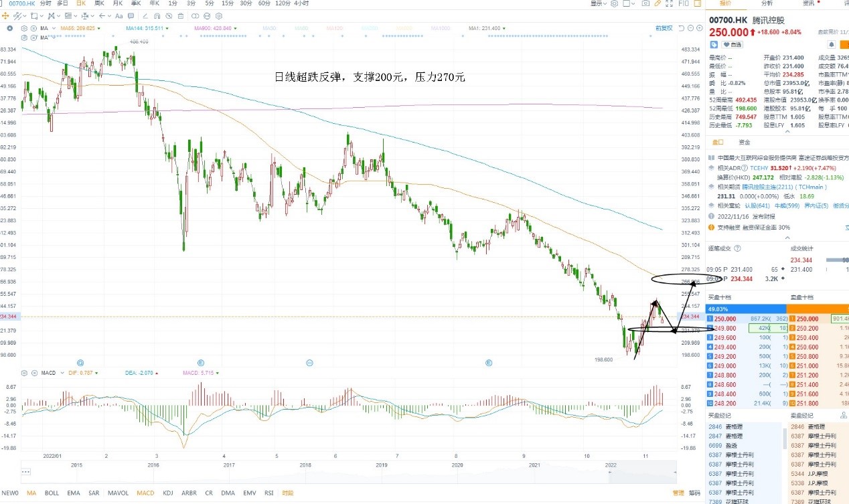Open the 管理 indicator management link
The width and height of the screenshot is (849, 504).
click(x=678, y=493)
